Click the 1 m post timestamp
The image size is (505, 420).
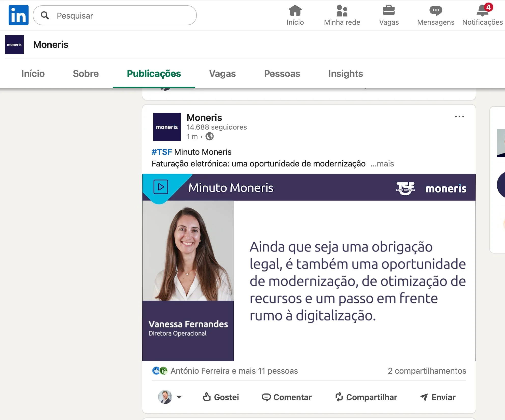[192, 137]
